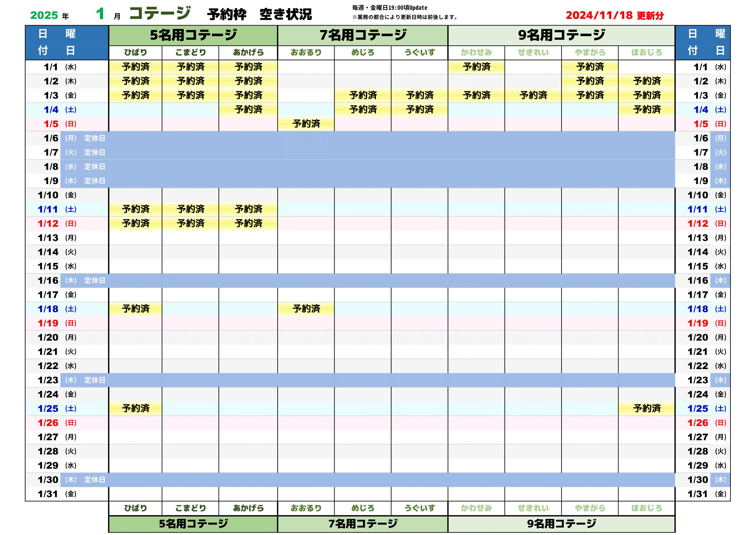Viewport: 756px width, 535px height.
Task: Click the "※業務の都合により更新日時は前後します。" notice
Action: 406,17
